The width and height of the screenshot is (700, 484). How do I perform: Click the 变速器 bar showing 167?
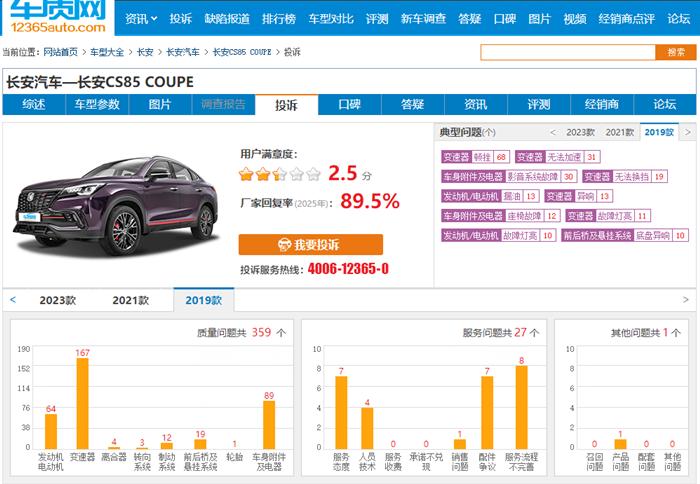point(83,403)
